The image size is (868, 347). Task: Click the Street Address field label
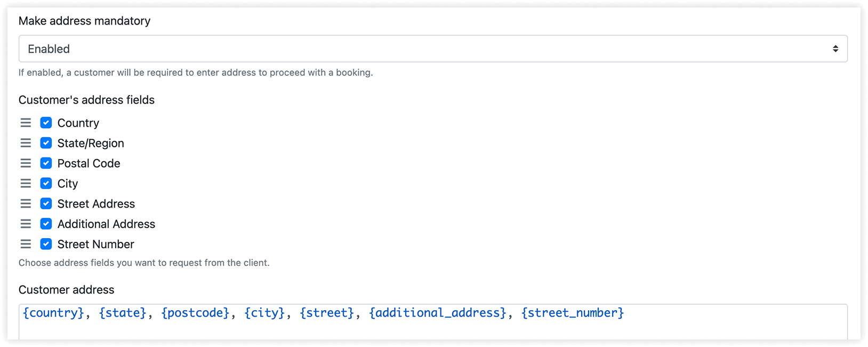[x=96, y=204]
